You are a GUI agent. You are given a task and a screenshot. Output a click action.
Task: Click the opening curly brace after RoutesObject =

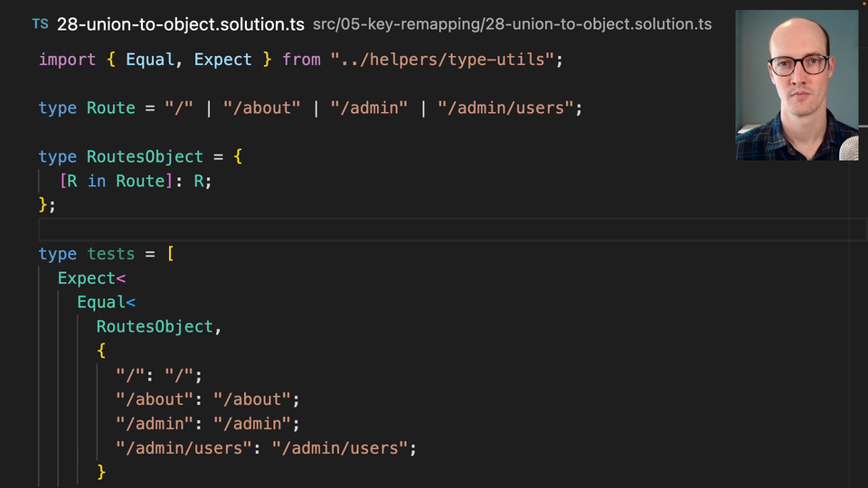pyautogui.click(x=238, y=157)
